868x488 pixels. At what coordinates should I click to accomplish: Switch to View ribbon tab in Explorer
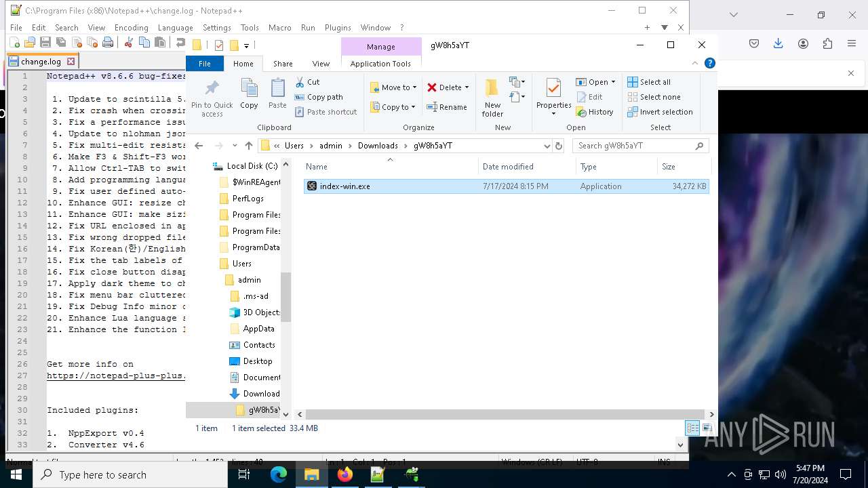[x=321, y=64]
